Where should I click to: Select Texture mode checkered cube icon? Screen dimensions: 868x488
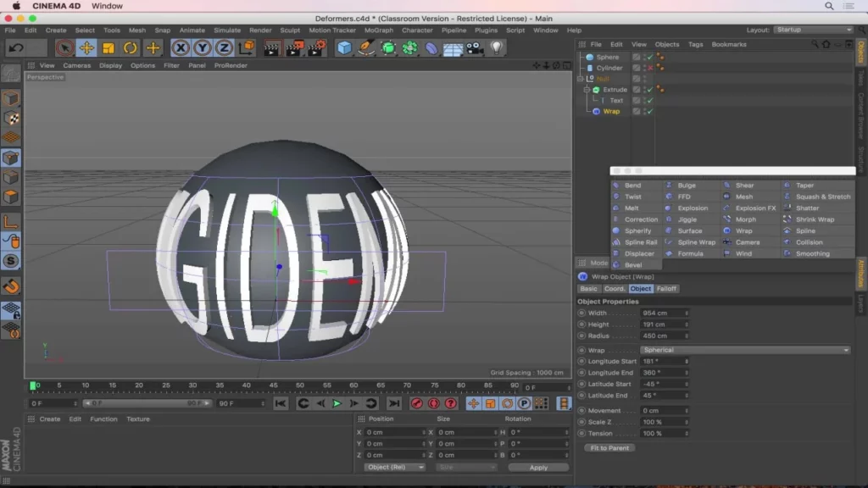[11, 119]
